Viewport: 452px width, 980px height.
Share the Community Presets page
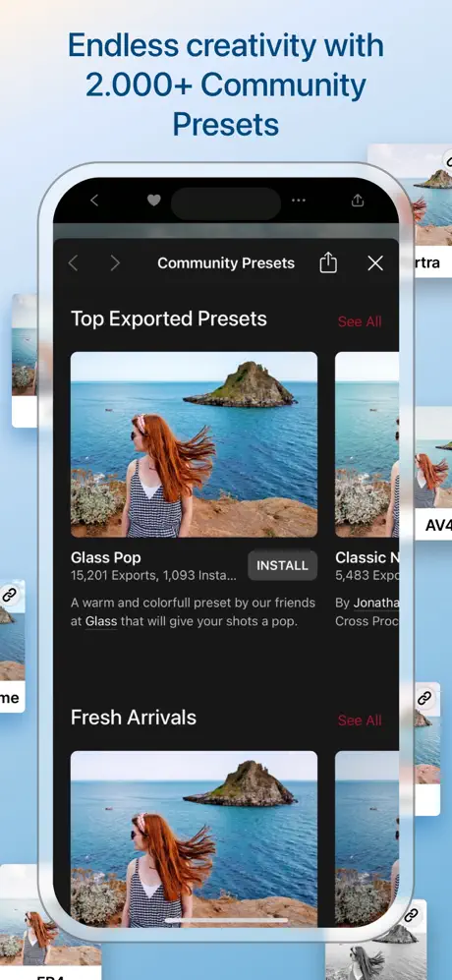tap(328, 263)
